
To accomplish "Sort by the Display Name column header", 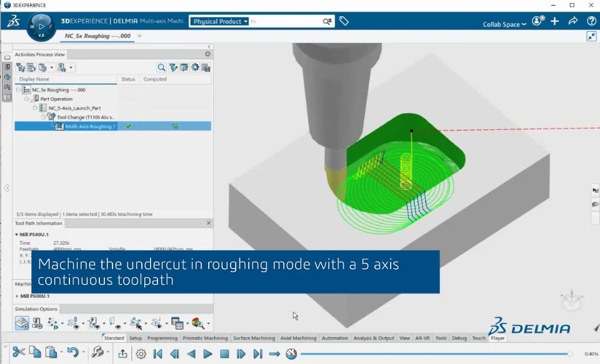I will coord(66,79).
